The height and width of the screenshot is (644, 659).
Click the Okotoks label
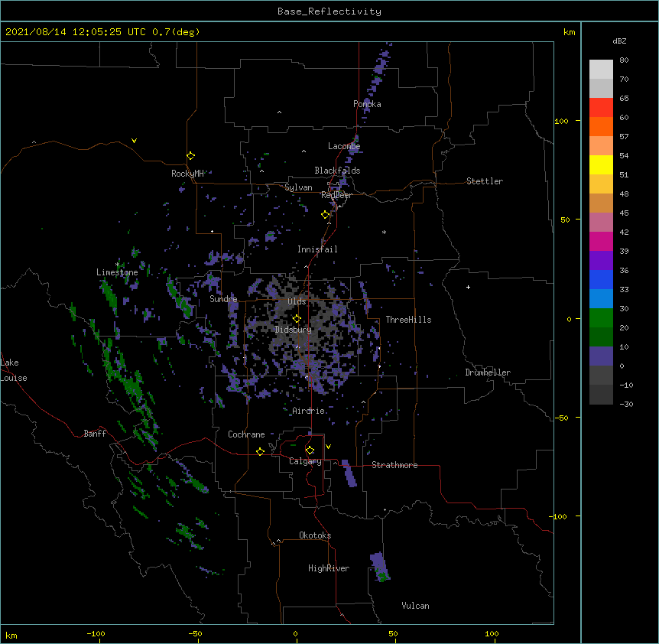pos(315,535)
